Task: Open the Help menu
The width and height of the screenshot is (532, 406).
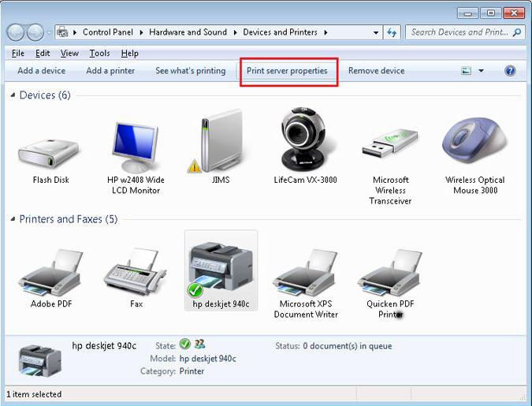Action: coord(129,54)
